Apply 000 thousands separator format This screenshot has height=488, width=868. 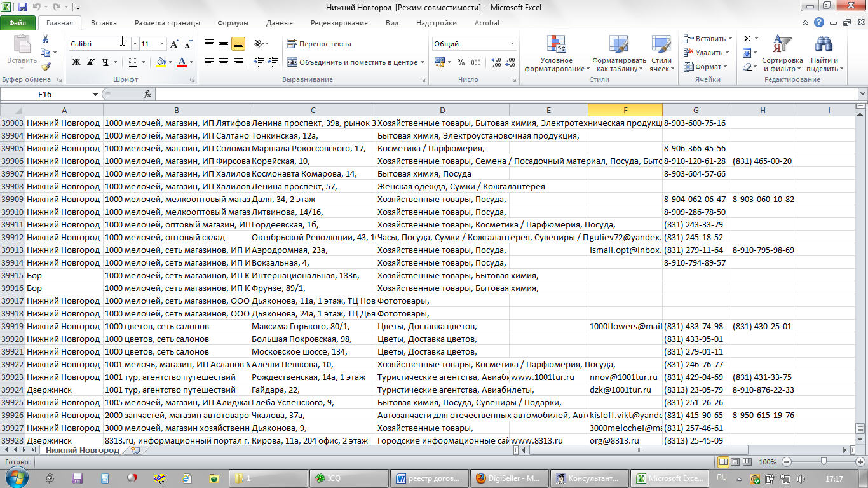(x=476, y=62)
